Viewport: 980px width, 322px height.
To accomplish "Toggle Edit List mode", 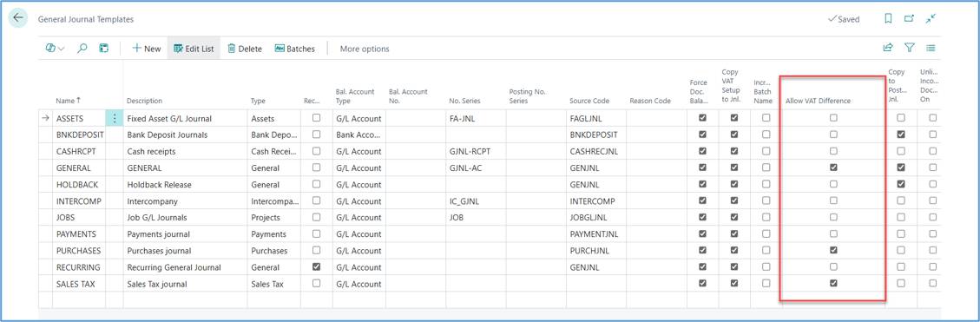I will 194,48.
